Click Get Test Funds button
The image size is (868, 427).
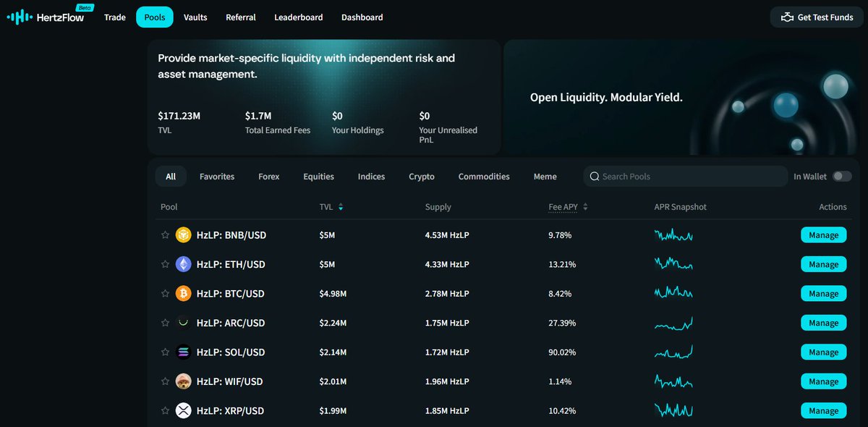click(817, 17)
